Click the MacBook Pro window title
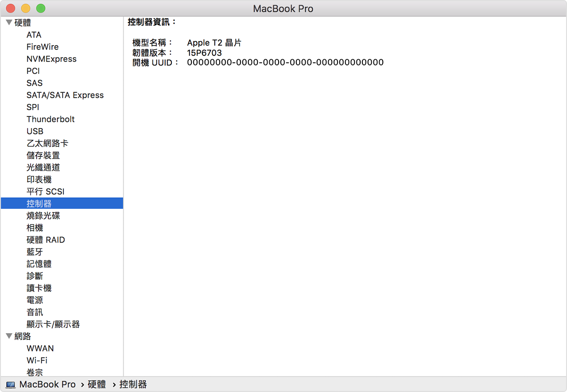 [x=283, y=9]
